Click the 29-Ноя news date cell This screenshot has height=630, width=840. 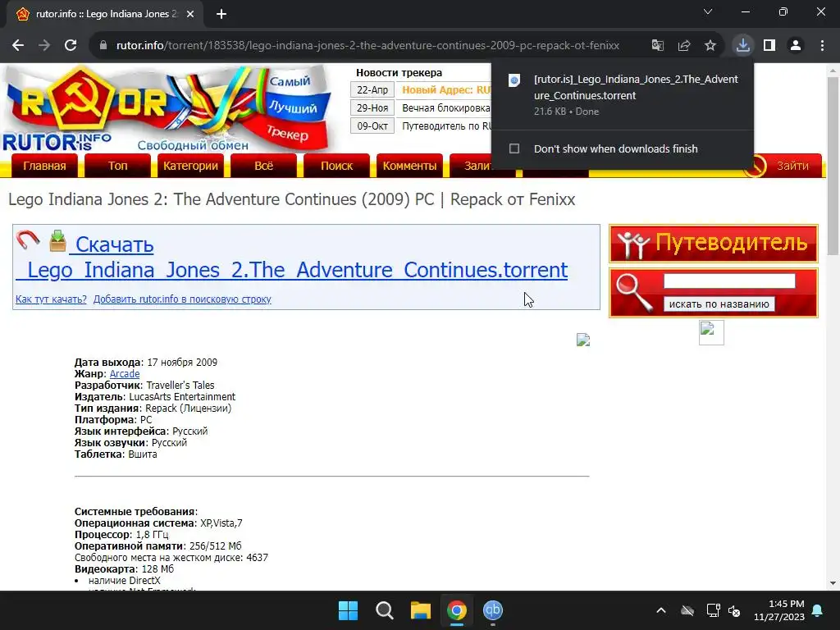click(372, 108)
